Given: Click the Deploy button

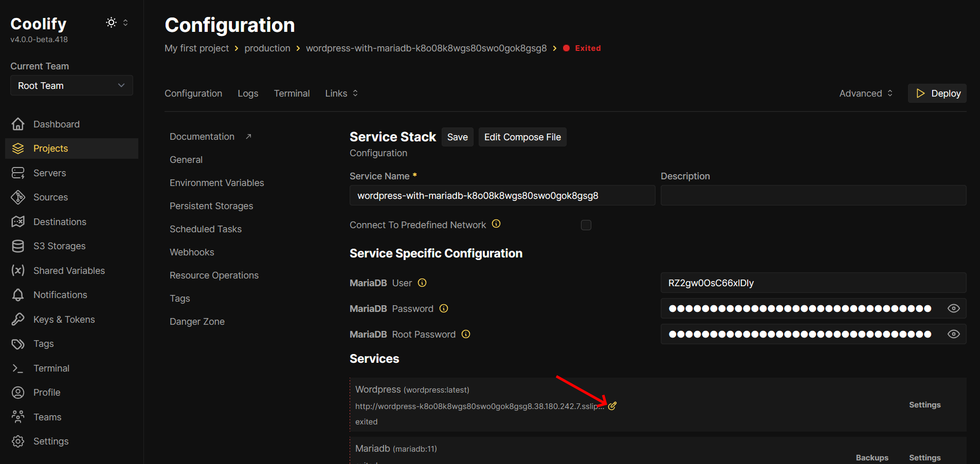Looking at the screenshot, I should click(x=937, y=93).
